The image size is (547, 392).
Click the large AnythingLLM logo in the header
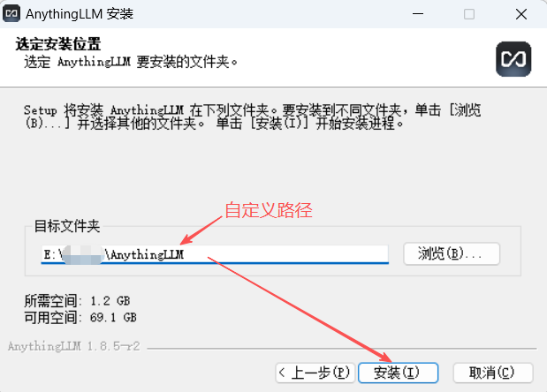pos(513,59)
